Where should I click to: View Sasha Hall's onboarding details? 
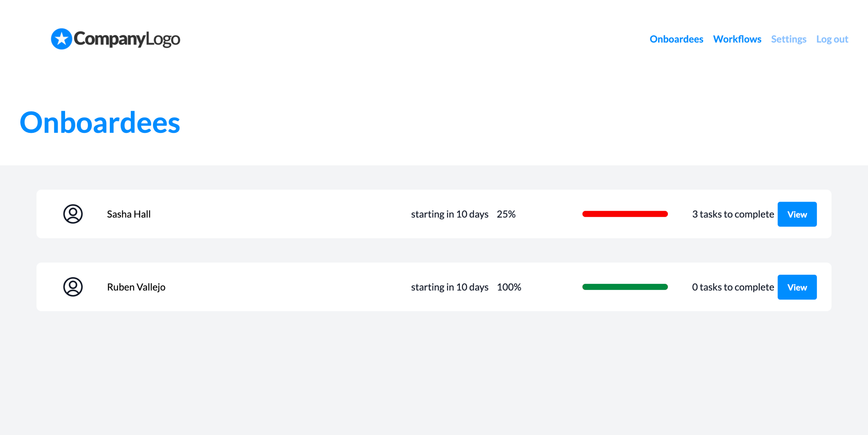coord(797,214)
